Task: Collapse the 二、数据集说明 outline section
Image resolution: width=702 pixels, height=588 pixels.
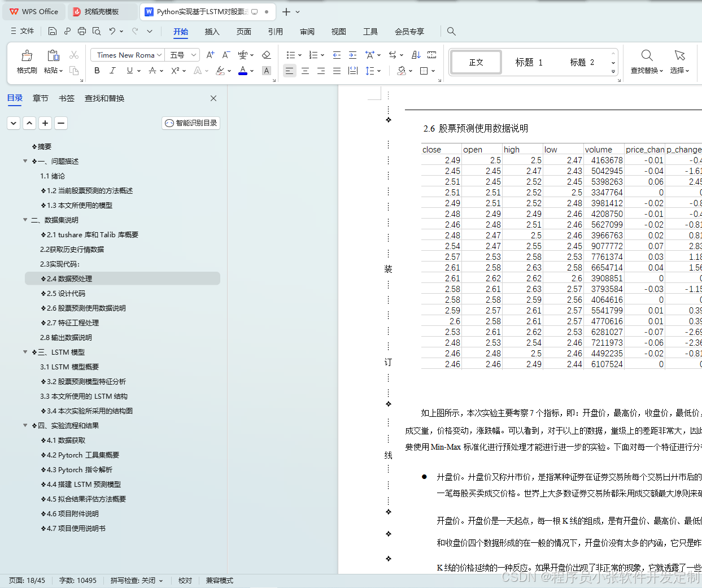Action: tap(25, 220)
